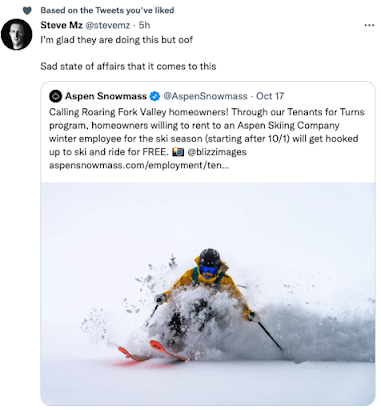Viewport: 381px width, 410px height.
Task: Open the skier photo in quoted tweet
Action: pos(208,294)
